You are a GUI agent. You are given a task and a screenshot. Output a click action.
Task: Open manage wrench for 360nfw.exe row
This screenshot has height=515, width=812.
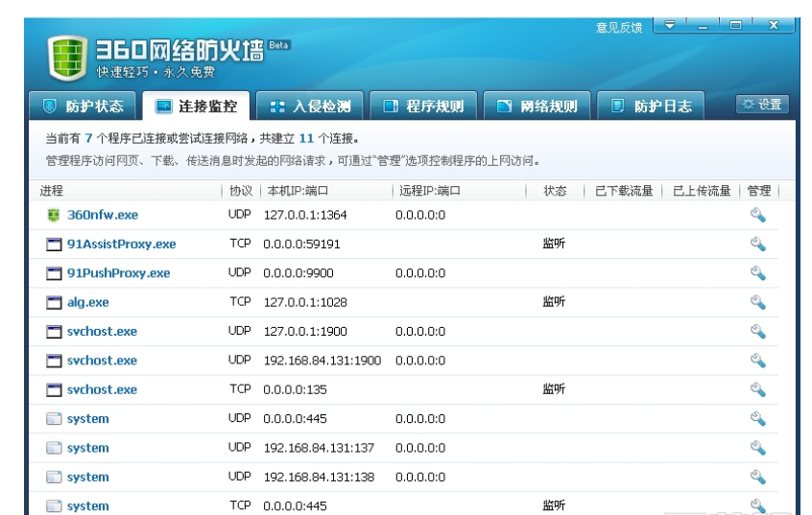tap(757, 215)
